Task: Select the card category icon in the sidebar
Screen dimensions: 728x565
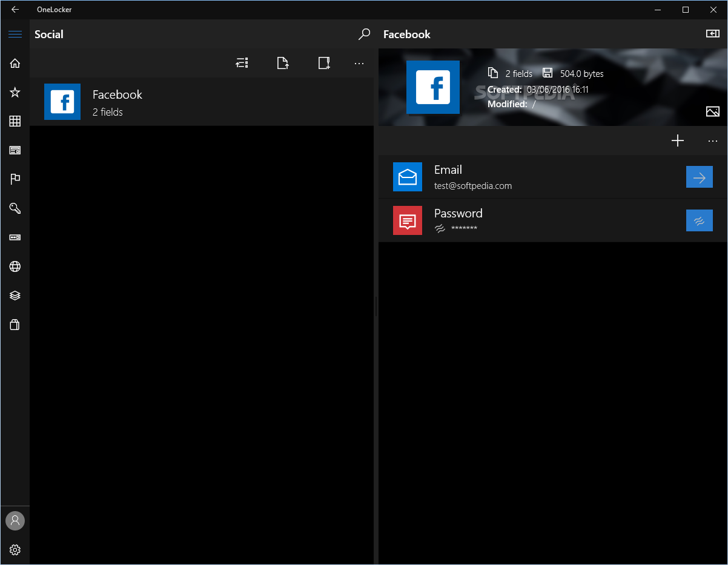Action: [x=15, y=150]
